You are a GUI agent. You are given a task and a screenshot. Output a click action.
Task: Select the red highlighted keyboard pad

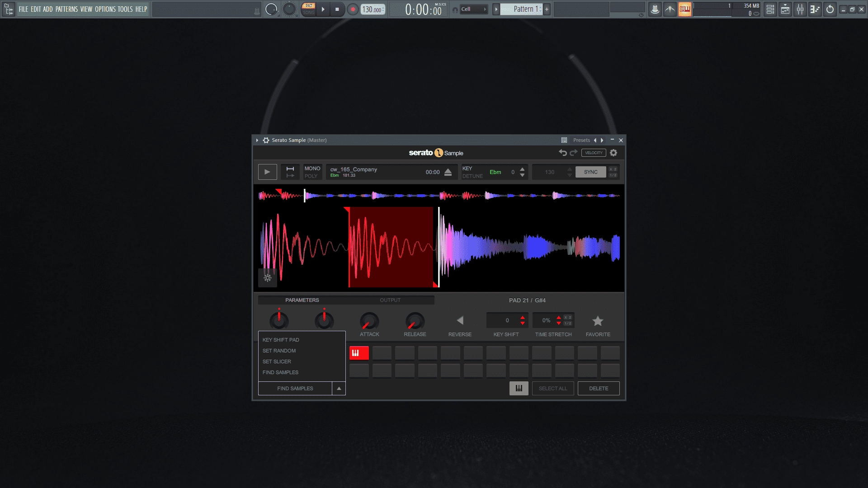pos(359,353)
